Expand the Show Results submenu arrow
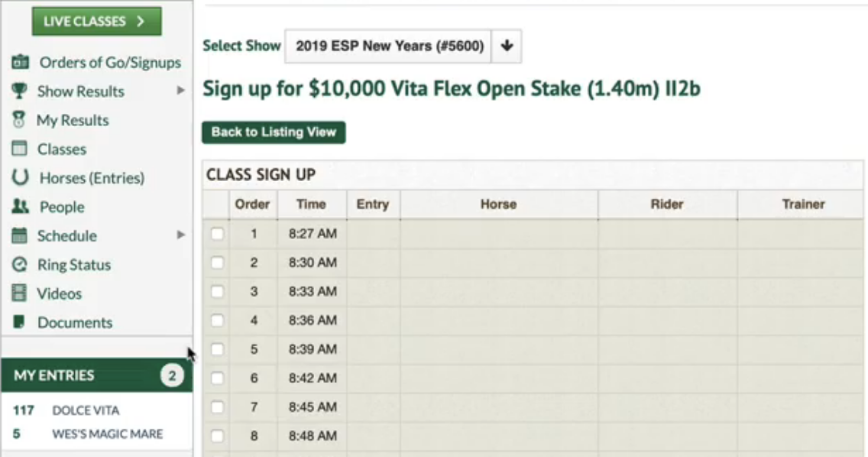This screenshot has width=868, height=457. (180, 90)
